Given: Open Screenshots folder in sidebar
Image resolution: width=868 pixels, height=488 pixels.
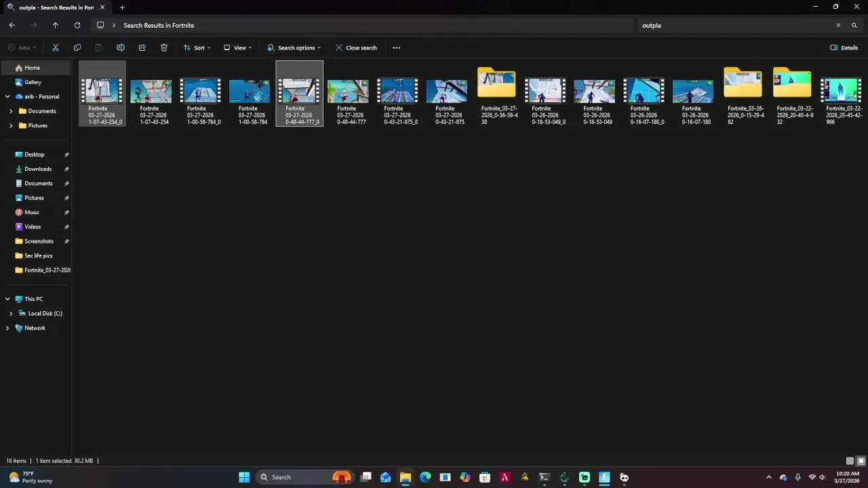Looking at the screenshot, I should click(35, 241).
